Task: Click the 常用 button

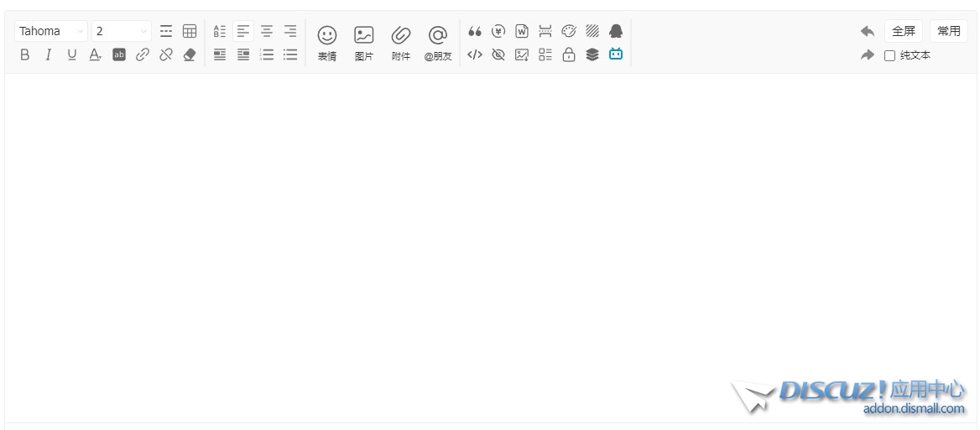Action: 948,31
